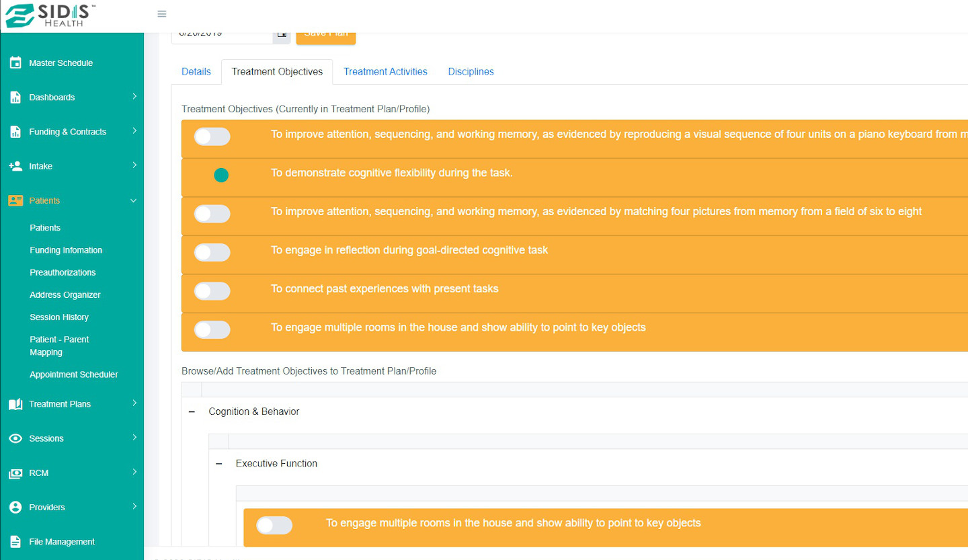Open the Preauthorizations link in sidebar
Image resolution: width=968 pixels, height=560 pixels.
63,272
